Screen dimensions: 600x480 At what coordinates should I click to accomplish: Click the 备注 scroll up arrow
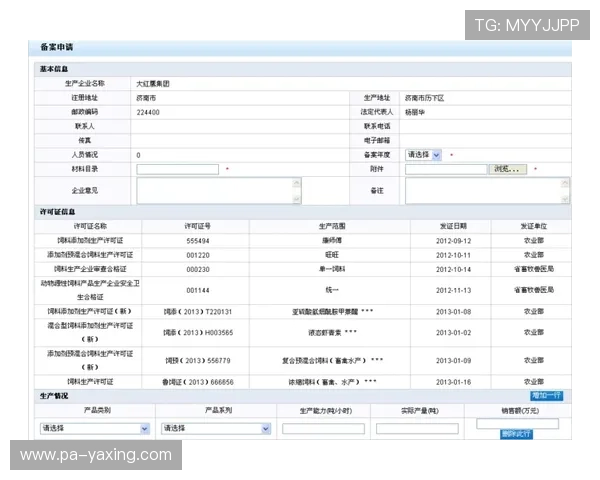[x=565, y=183]
